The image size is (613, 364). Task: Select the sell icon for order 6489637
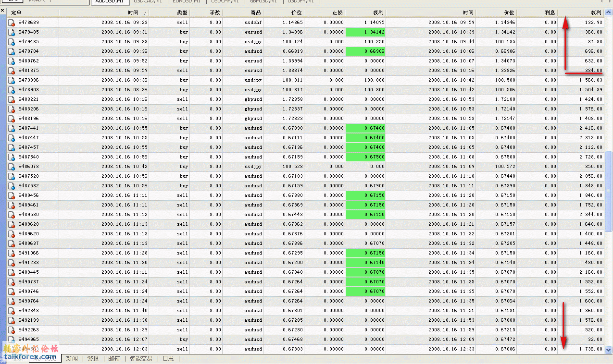[x=12, y=243]
